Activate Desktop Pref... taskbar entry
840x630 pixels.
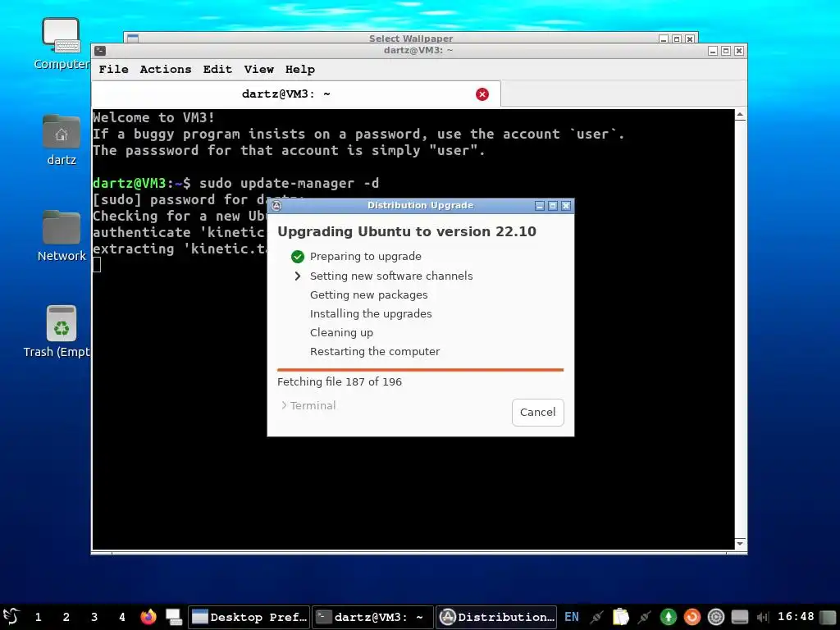pyautogui.click(x=249, y=617)
